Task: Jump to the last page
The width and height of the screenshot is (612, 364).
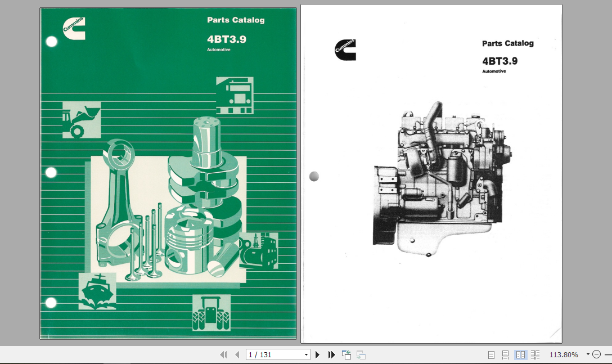Action: 331,354
